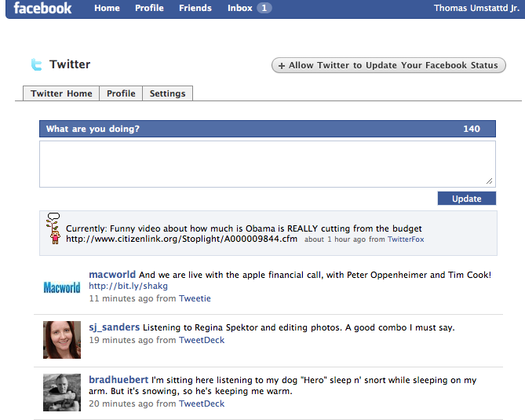Open the Macworld avatar image
This screenshot has height=420, width=525.
(x=62, y=287)
